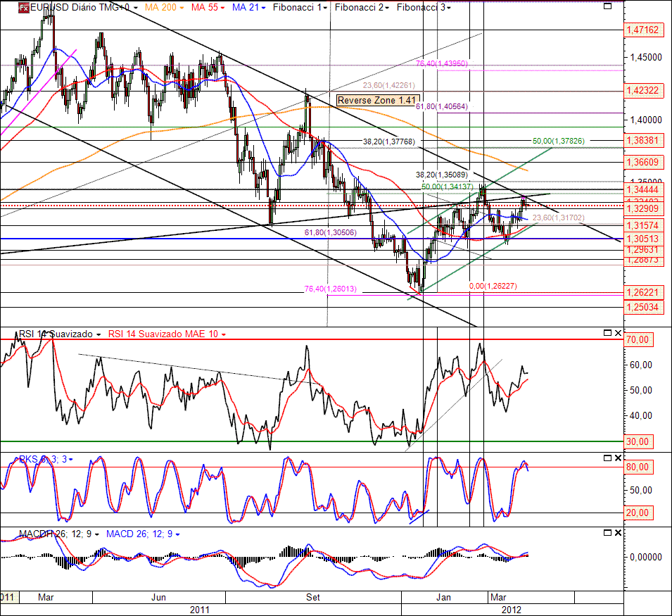
Task: Close the PKS stochastic panel
Action: click(618, 458)
